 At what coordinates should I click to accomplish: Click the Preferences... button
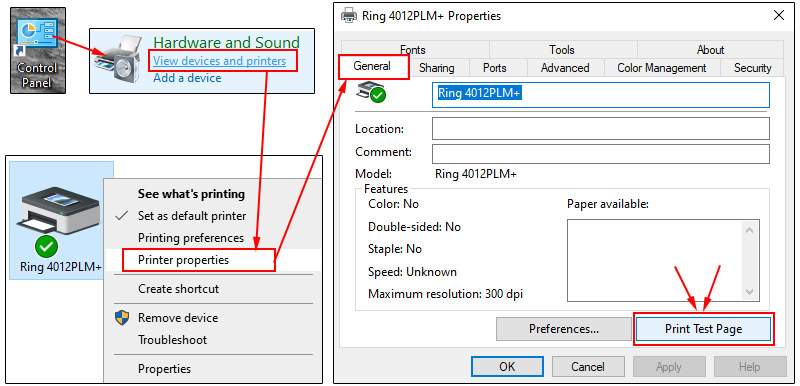point(564,329)
